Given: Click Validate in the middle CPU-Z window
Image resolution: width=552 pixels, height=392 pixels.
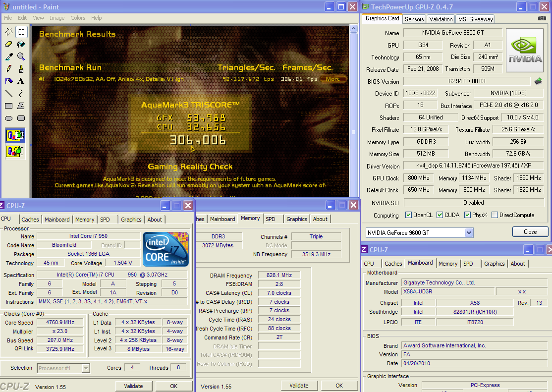Looking at the screenshot, I should click(x=299, y=386).
